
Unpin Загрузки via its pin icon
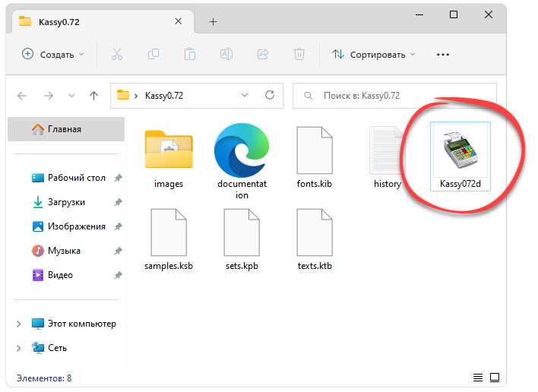[118, 202]
